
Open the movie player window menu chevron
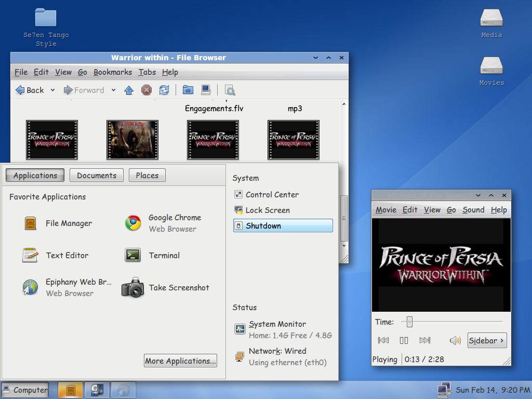pyautogui.click(x=478, y=195)
